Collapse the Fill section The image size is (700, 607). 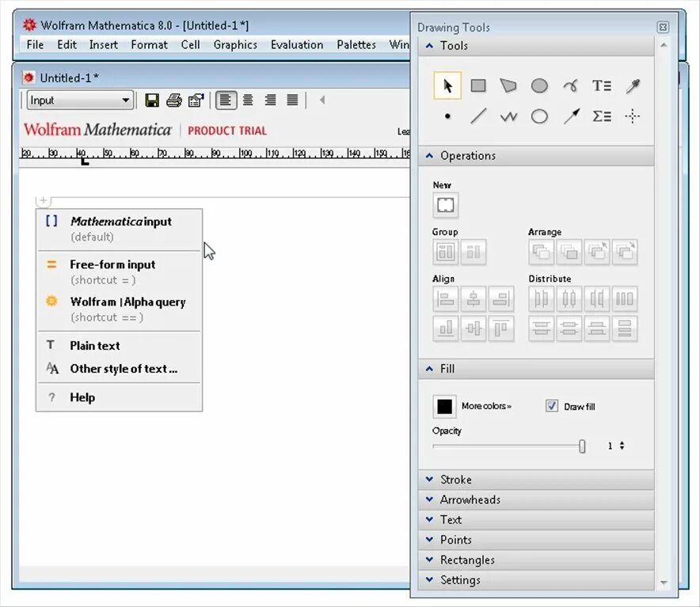coord(536,369)
